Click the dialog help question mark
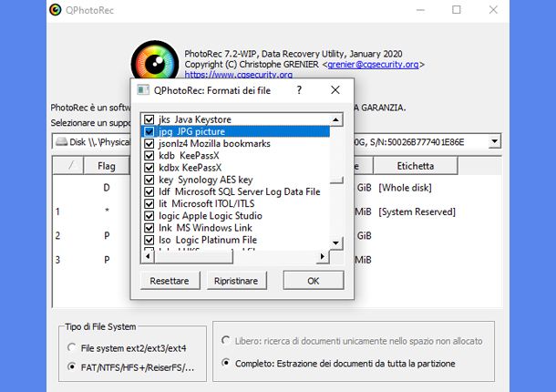556x392 pixels. click(x=299, y=90)
